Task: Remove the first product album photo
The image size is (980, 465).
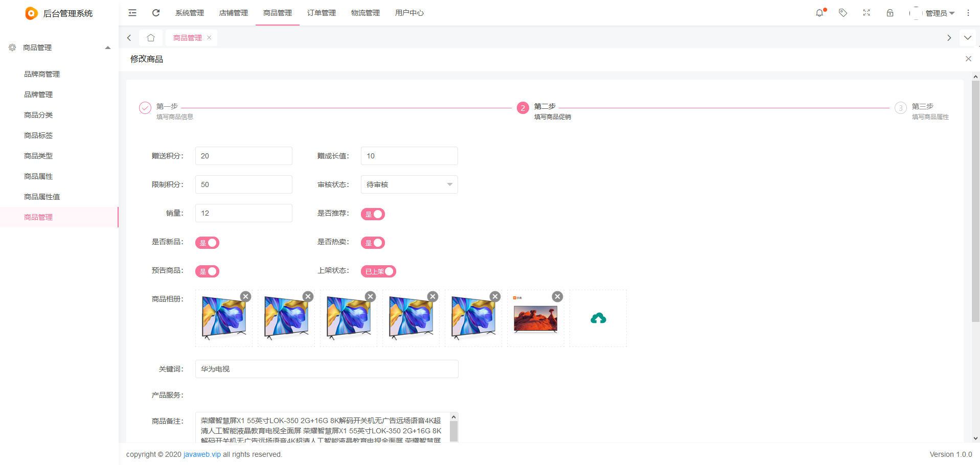Action: point(245,296)
